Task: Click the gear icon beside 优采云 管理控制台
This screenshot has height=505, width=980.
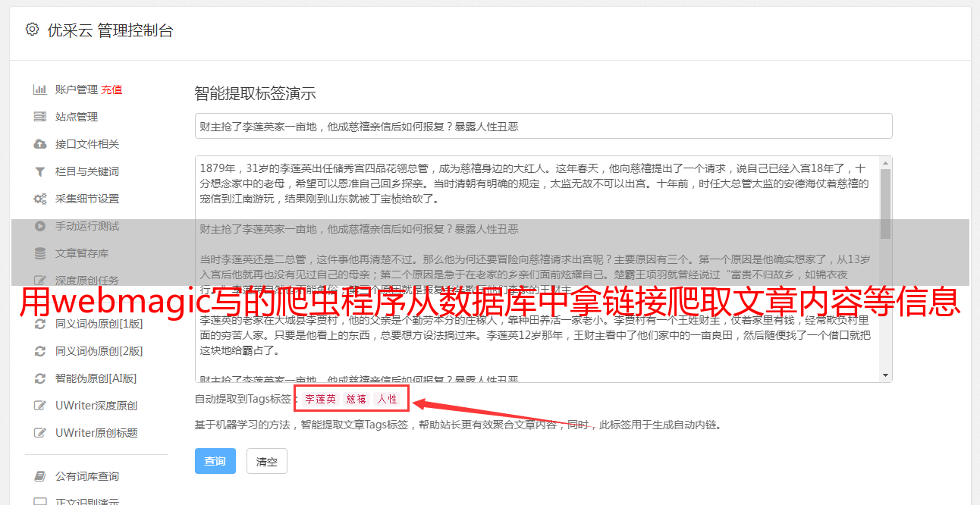Action: (32, 30)
